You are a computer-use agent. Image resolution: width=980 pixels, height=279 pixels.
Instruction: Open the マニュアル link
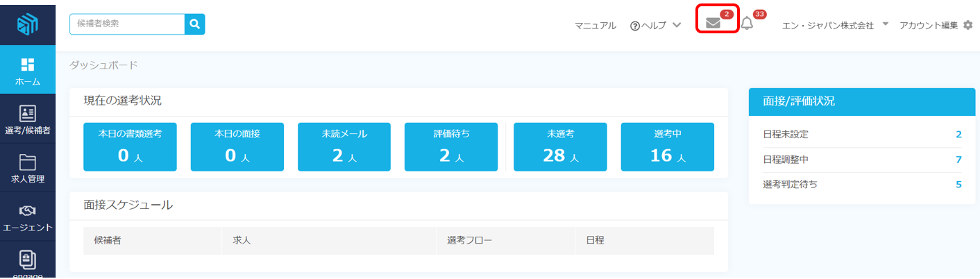[595, 26]
